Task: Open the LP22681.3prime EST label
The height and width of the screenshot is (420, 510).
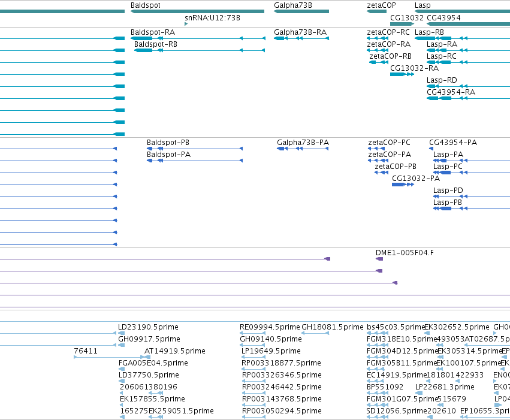Action: (x=445, y=387)
